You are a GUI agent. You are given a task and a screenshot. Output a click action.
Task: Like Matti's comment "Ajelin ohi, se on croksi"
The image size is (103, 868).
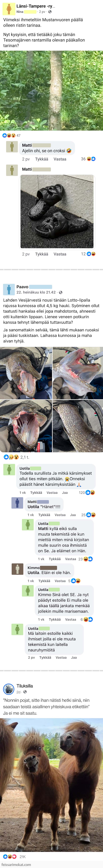[x=42, y=159]
